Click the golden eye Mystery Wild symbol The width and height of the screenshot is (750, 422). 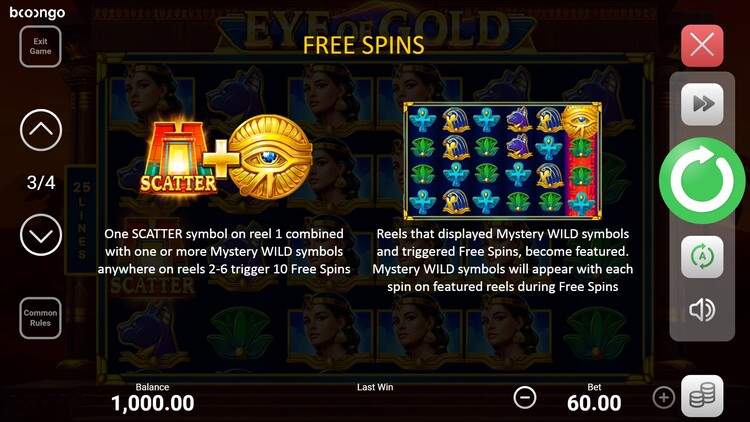coord(270,157)
